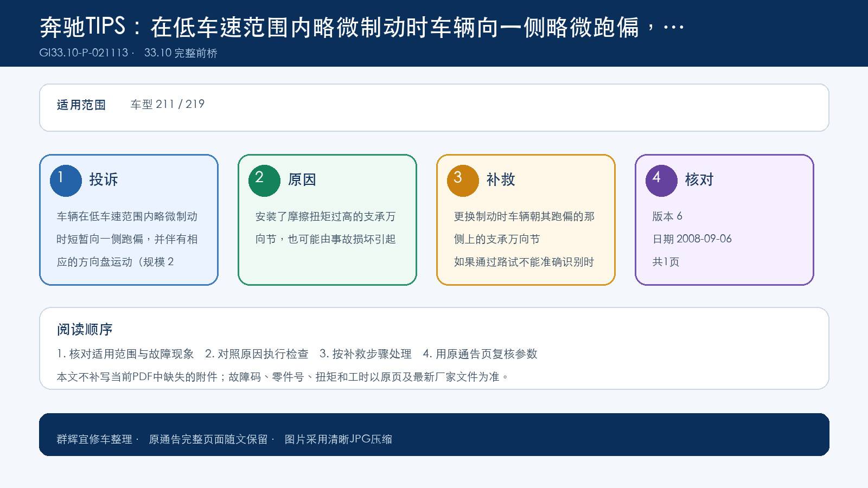This screenshot has width=868, height=488.
Task: Select the 核对 card heading
Action: 699,179
